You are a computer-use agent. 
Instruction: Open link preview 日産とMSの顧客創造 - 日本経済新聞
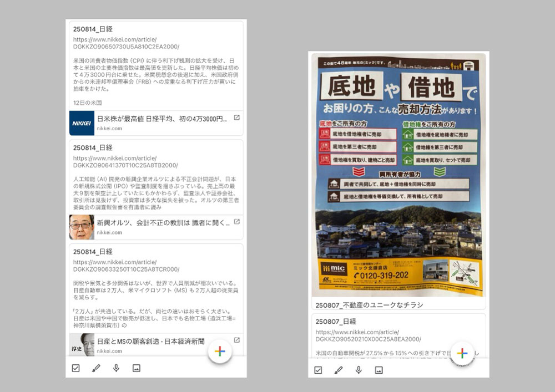point(156,345)
